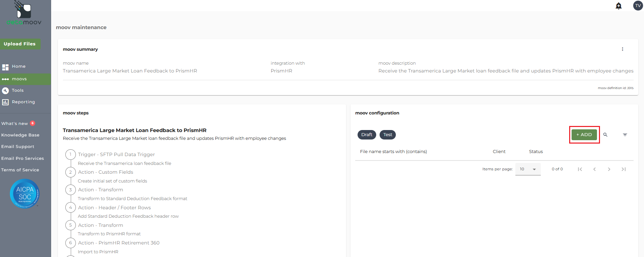Select step 5 circle for Transform
This screenshot has width=644, height=257.
click(70, 225)
